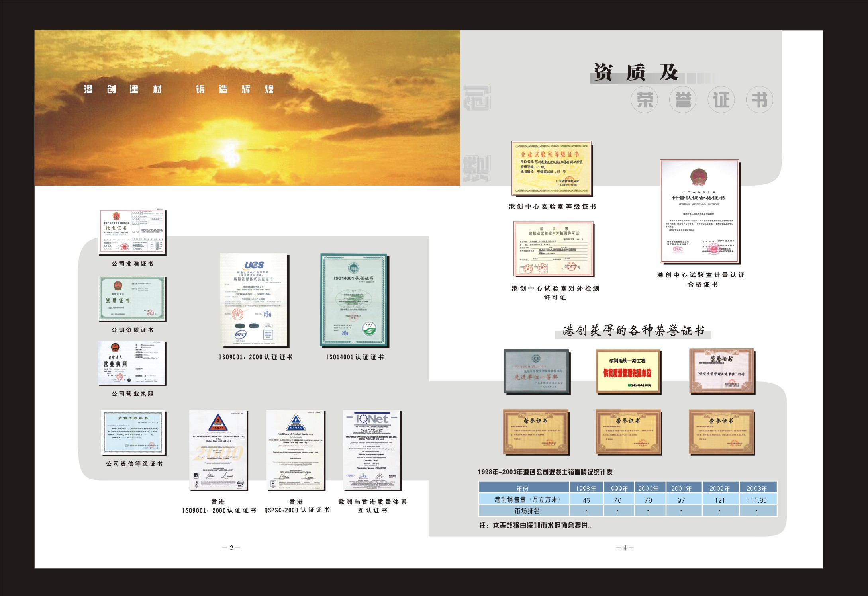This screenshot has height=596, width=868.
Task: Click the sales statistics table title 1998年-2003年
Action: click(545, 472)
